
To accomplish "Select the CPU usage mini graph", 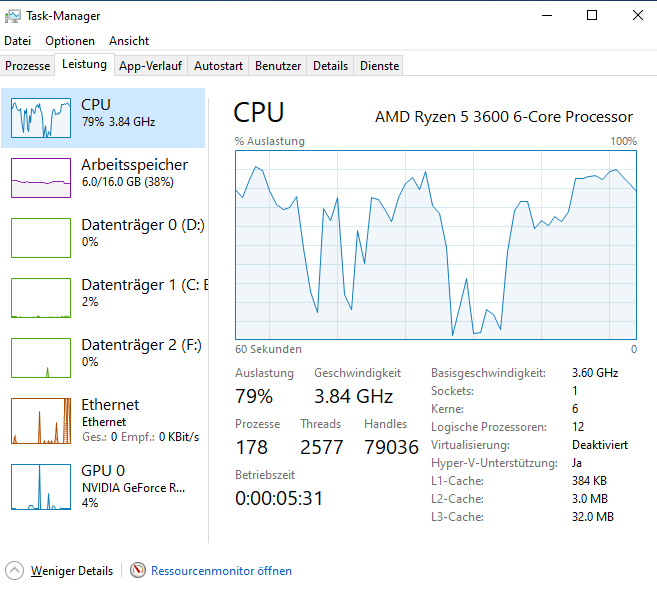I will pos(41,118).
